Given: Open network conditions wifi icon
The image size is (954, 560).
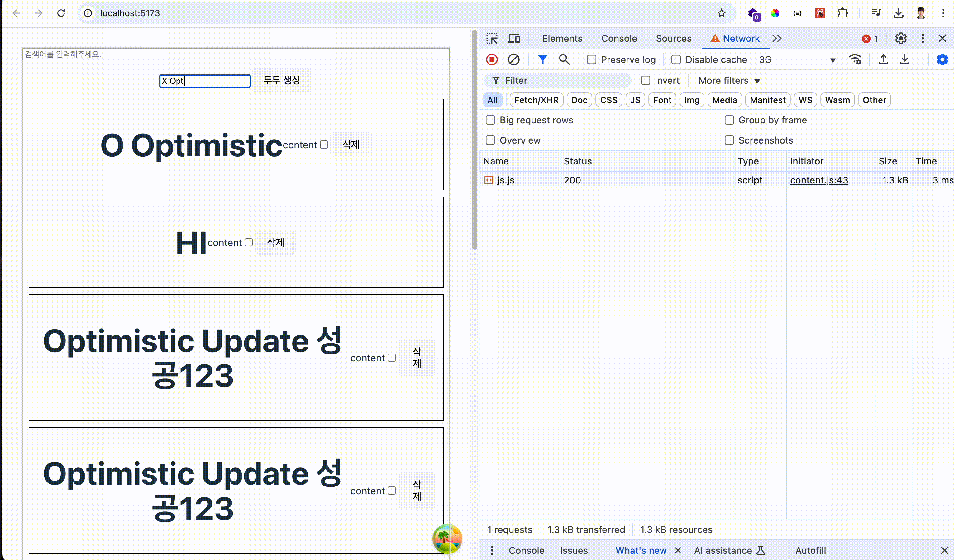Looking at the screenshot, I should [855, 59].
